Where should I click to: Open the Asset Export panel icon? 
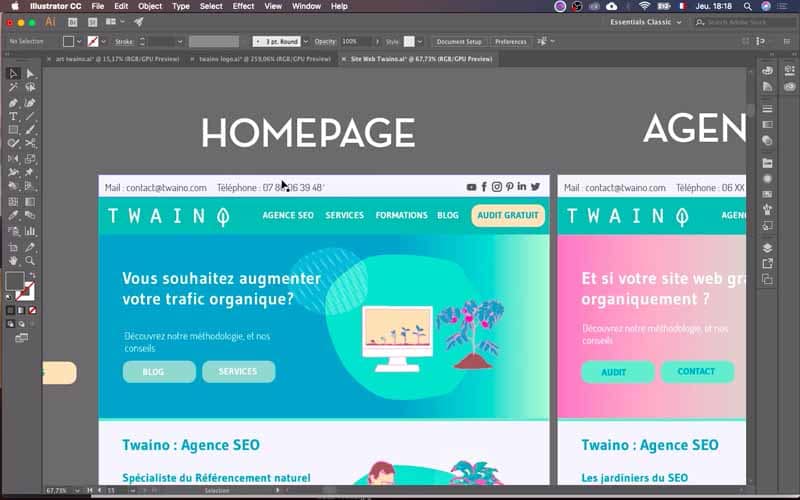click(x=767, y=264)
